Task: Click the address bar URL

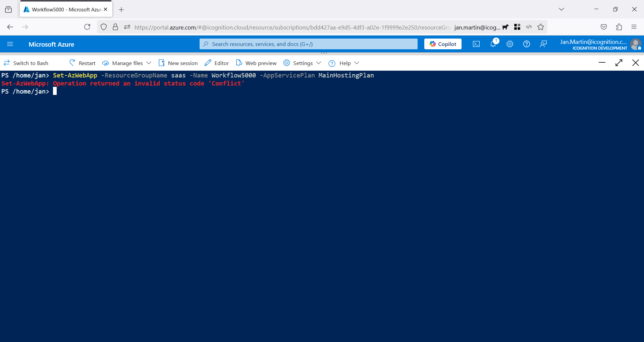Action: (x=292, y=27)
